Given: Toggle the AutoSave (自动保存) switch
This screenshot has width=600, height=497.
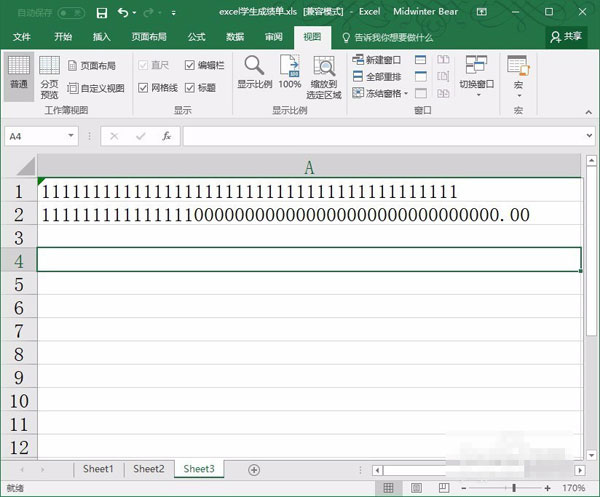Looking at the screenshot, I should (x=71, y=12).
